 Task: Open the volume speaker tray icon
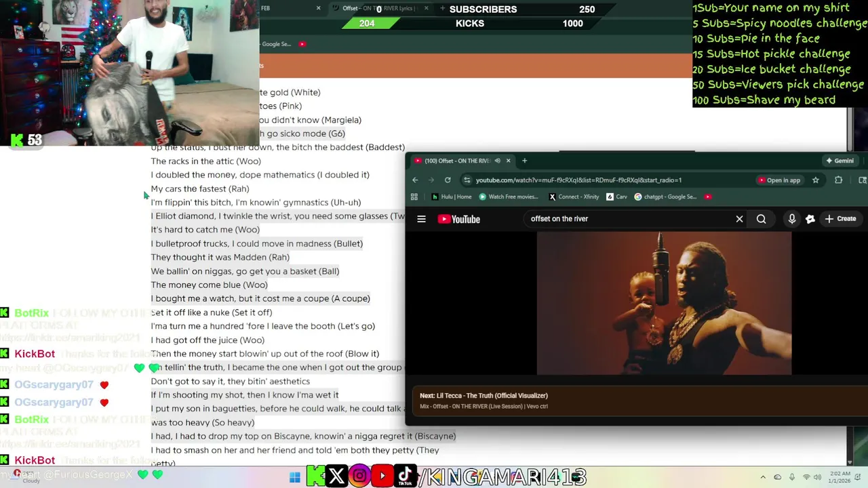pos(818,477)
